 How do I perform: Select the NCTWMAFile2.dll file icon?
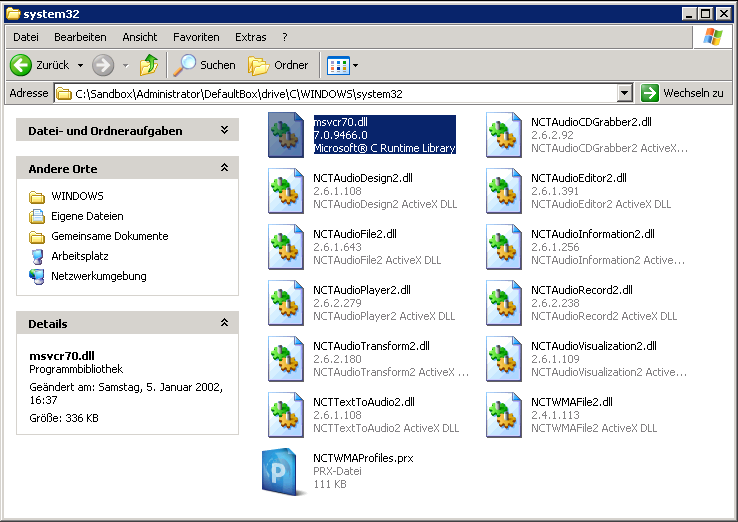(504, 415)
